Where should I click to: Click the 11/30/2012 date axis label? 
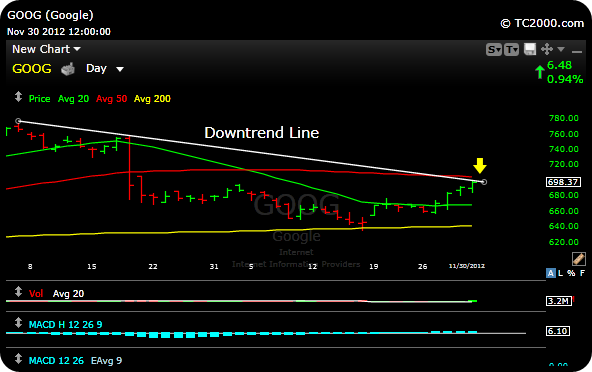tap(467, 266)
